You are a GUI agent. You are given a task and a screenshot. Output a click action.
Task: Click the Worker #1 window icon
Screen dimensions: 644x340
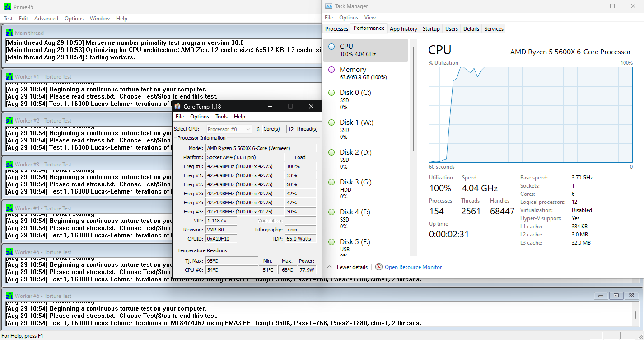click(x=9, y=76)
